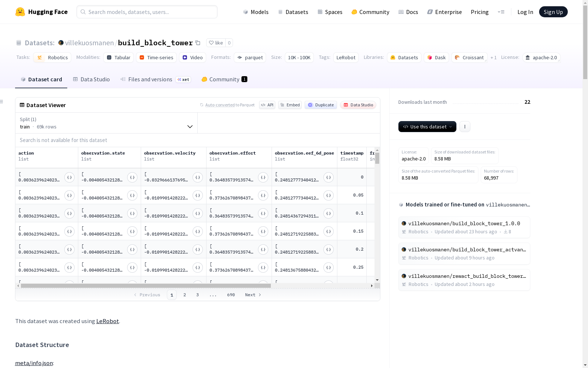The height and width of the screenshot is (368, 588).
Task: Filter by the Time-series modality tag
Action: [x=156, y=57]
